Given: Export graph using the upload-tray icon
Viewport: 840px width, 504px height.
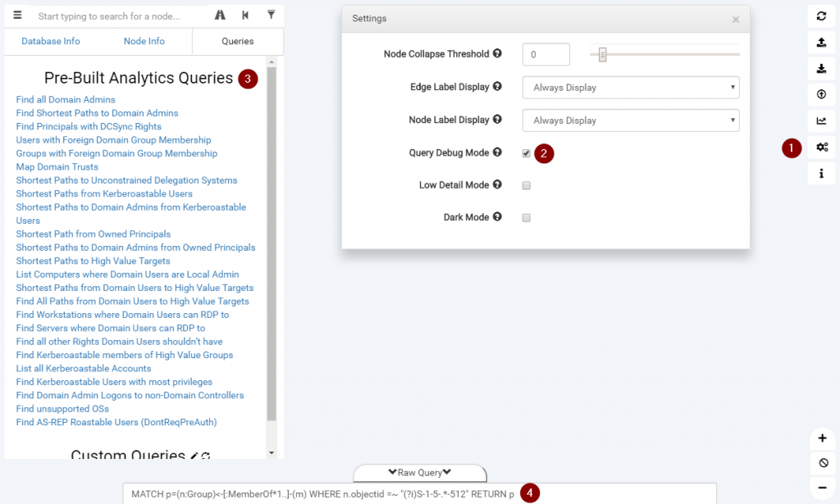Looking at the screenshot, I should click(821, 43).
